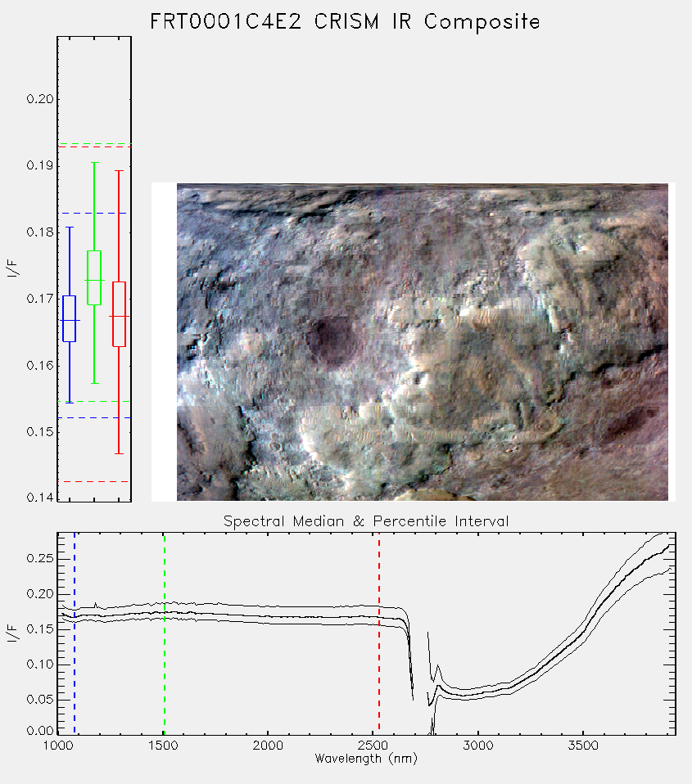The height and width of the screenshot is (784, 692).
Task: Click the 3000 tick label on wavelength axis
Action: (477, 746)
